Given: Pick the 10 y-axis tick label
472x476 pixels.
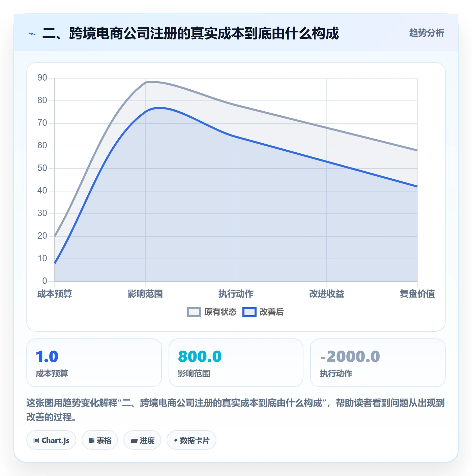Looking at the screenshot, I should pyautogui.click(x=42, y=259).
